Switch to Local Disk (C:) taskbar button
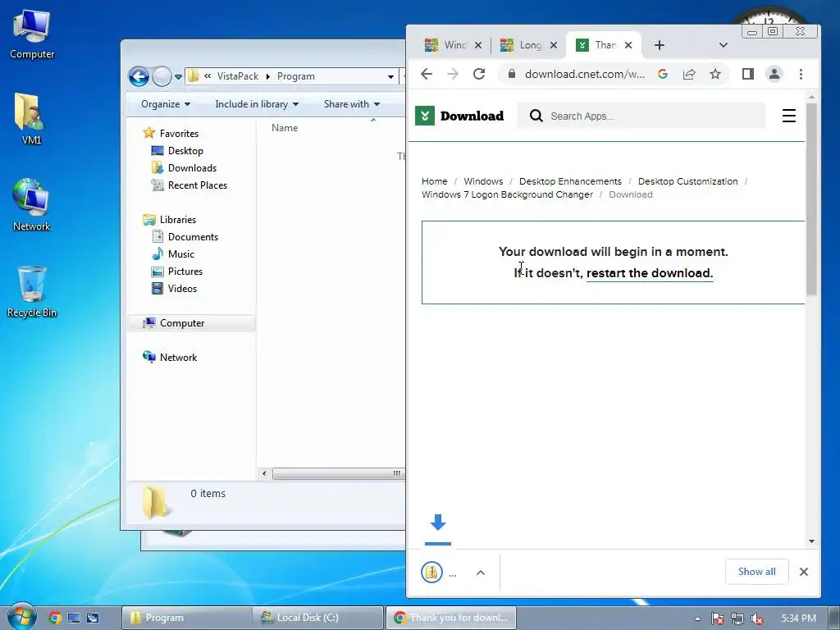The height and width of the screenshot is (630, 840). [x=319, y=618]
